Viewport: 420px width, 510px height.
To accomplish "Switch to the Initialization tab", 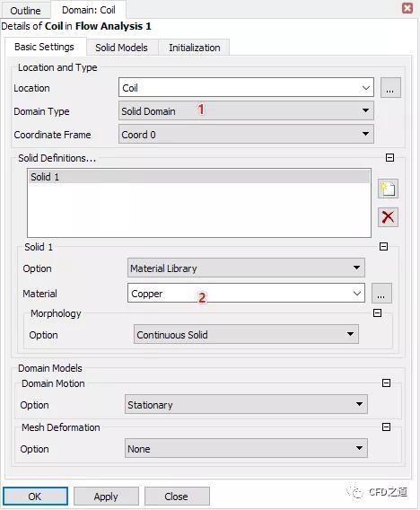I will click(x=195, y=48).
